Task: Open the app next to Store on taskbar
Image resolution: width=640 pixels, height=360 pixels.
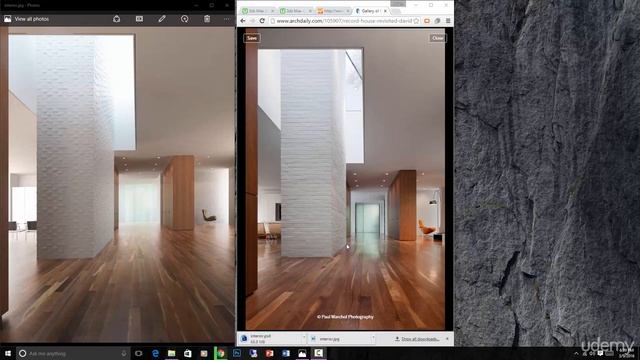Action: (204, 353)
